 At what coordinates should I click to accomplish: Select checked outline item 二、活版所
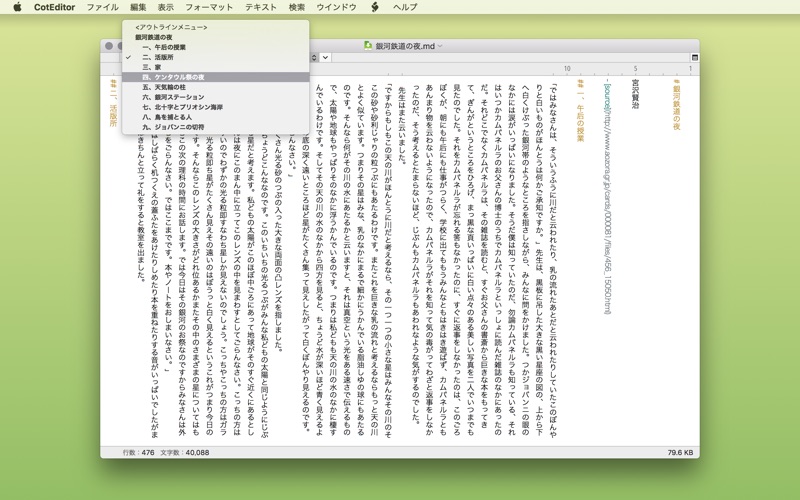(215, 57)
